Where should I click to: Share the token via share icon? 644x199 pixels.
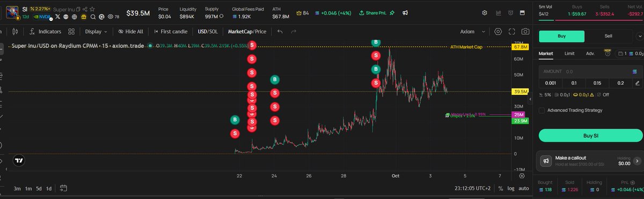click(x=85, y=9)
